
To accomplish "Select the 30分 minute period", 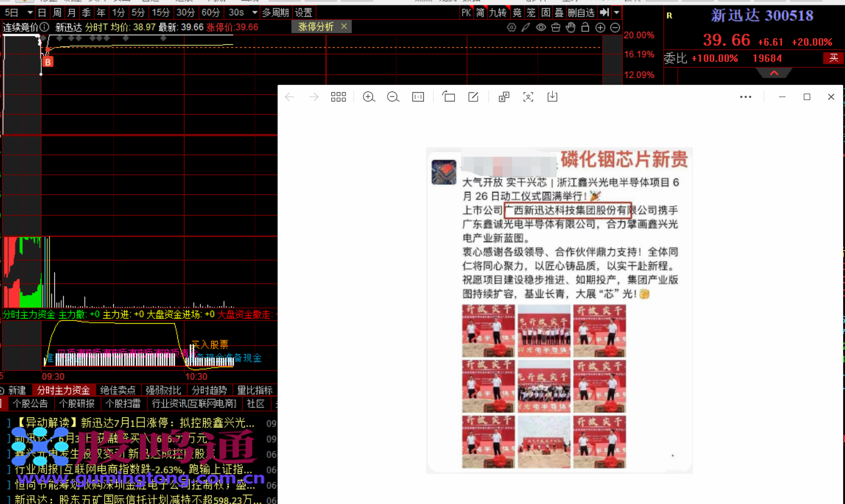I will 185,12.
